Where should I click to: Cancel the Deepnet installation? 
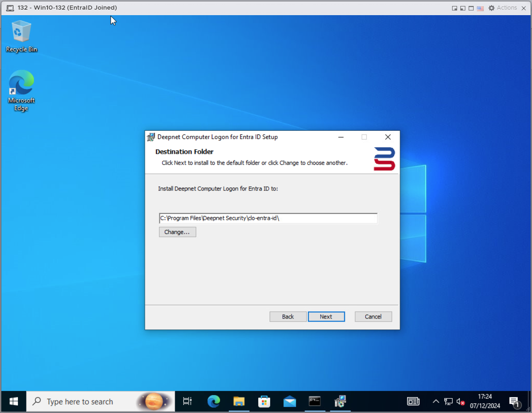click(x=373, y=317)
